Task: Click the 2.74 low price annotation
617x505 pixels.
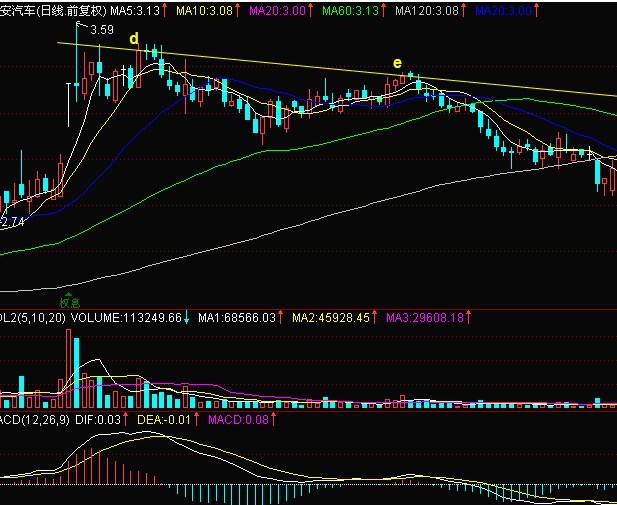Action: point(12,222)
